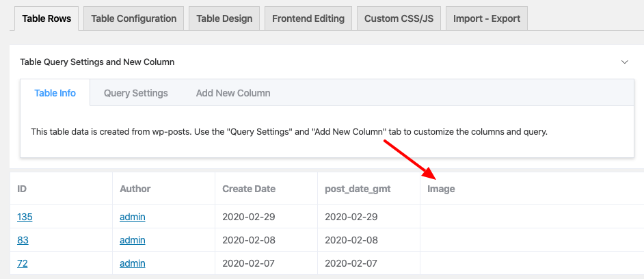The image size is (644, 279).
Task: Open the post ID 83 link
Action: pos(23,240)
